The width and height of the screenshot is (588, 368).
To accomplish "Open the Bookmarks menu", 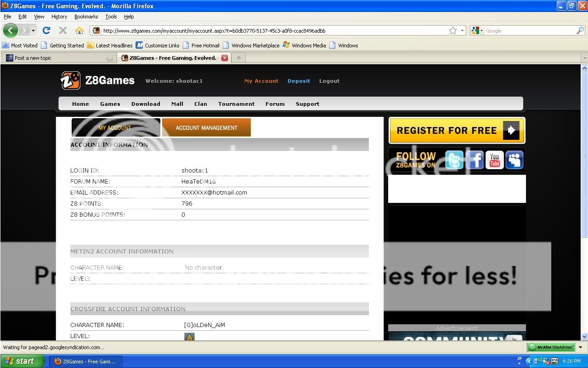I will coord(86,17).
